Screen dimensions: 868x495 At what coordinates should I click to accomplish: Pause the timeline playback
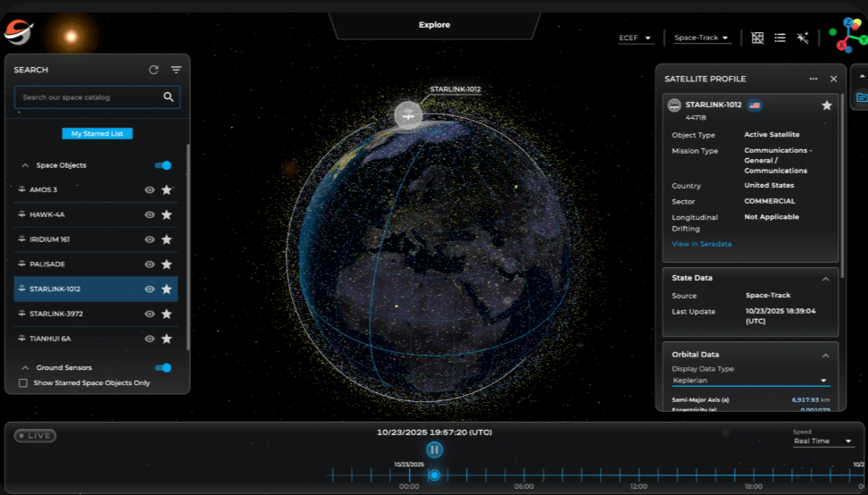pyautogui.click(x=435, y=449)
